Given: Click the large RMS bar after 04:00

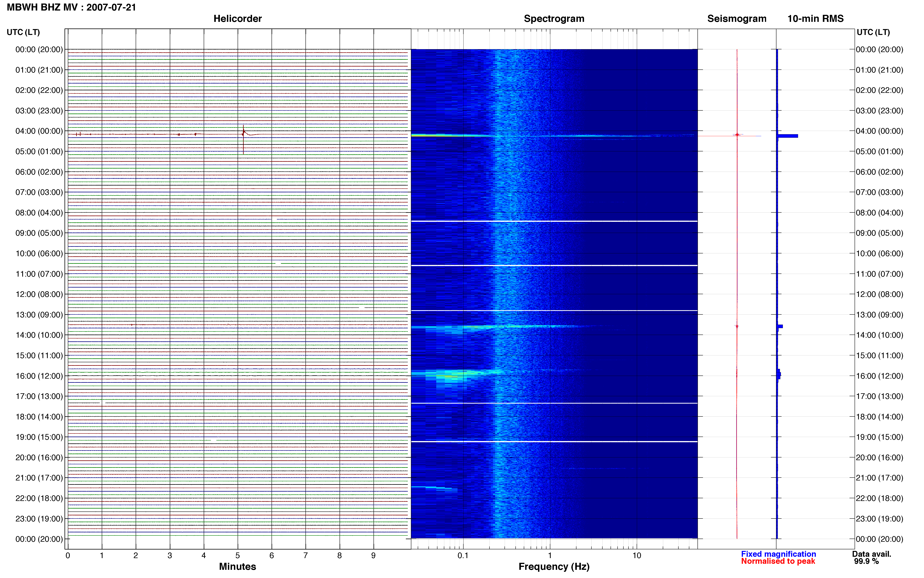Looking at the screenshot, I should tap(788, 136).
